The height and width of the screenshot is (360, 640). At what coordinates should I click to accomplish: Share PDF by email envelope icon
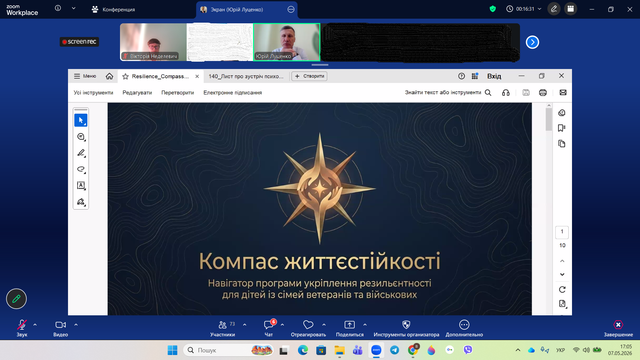[x=563, y=93]
